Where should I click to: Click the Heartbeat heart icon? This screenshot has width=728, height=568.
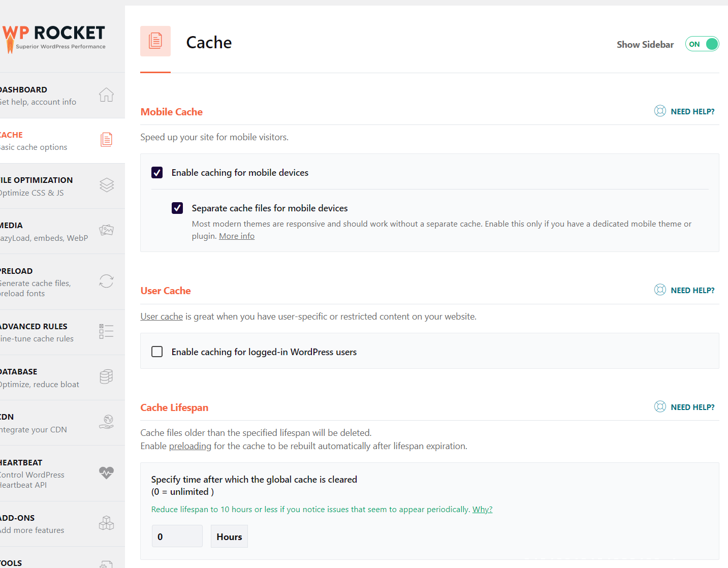106,472
